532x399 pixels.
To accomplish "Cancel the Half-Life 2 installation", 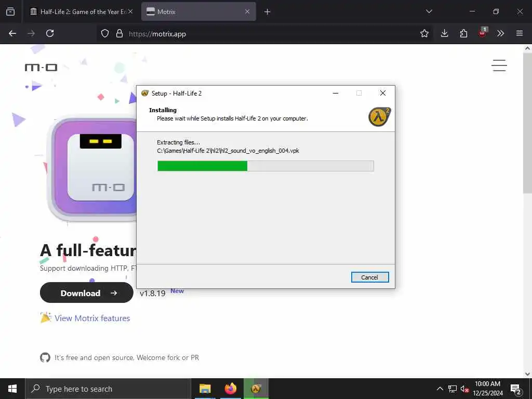I will pyautogui.click(x=370, y=277).
